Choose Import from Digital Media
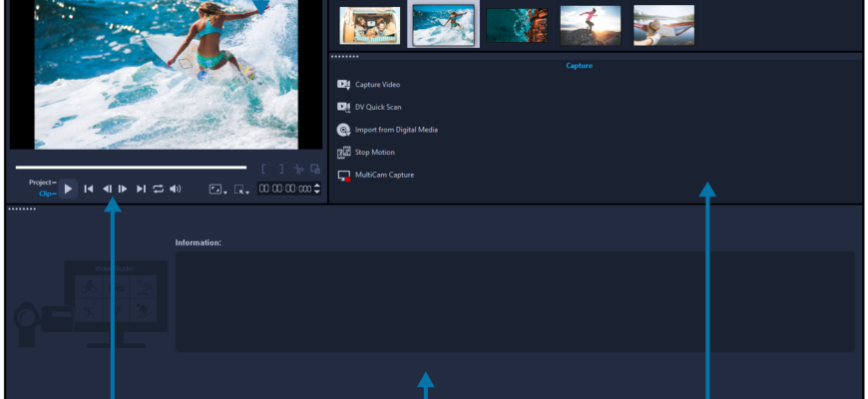This screenshot has width=868, height=399. [x=396, y=130]
